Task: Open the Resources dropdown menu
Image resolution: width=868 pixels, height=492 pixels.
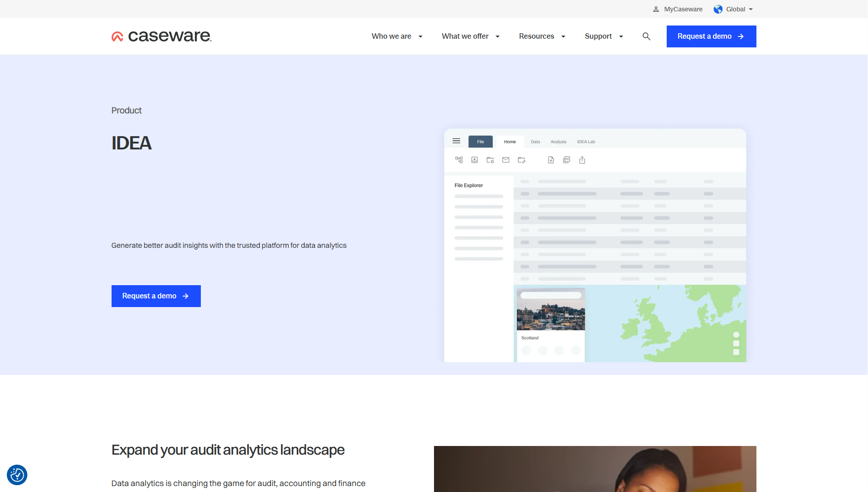Action: pyautogui.click(x=542, y=36)
